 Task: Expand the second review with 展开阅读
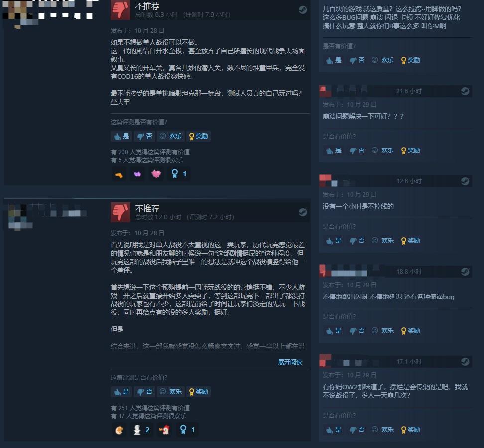(290, 362)
